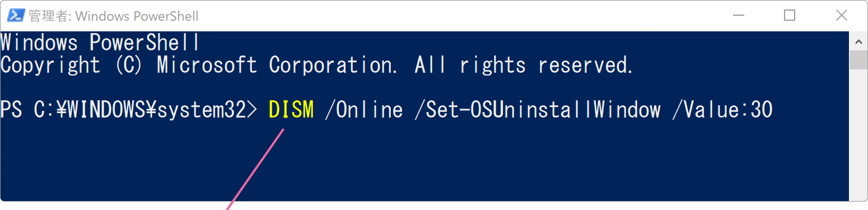Click the 管理者: Windows PowerShell title text
The width and height of the screenshot is (868, 210).
pos(114,16)
